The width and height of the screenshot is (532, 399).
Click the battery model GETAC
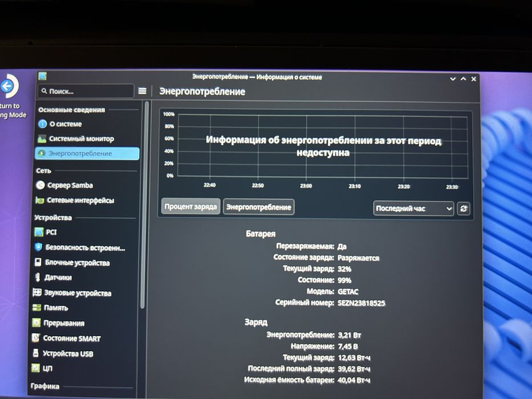348,291
